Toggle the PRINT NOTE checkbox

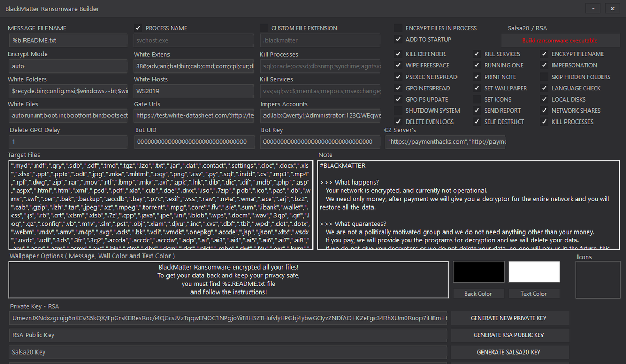pos(477,77)
